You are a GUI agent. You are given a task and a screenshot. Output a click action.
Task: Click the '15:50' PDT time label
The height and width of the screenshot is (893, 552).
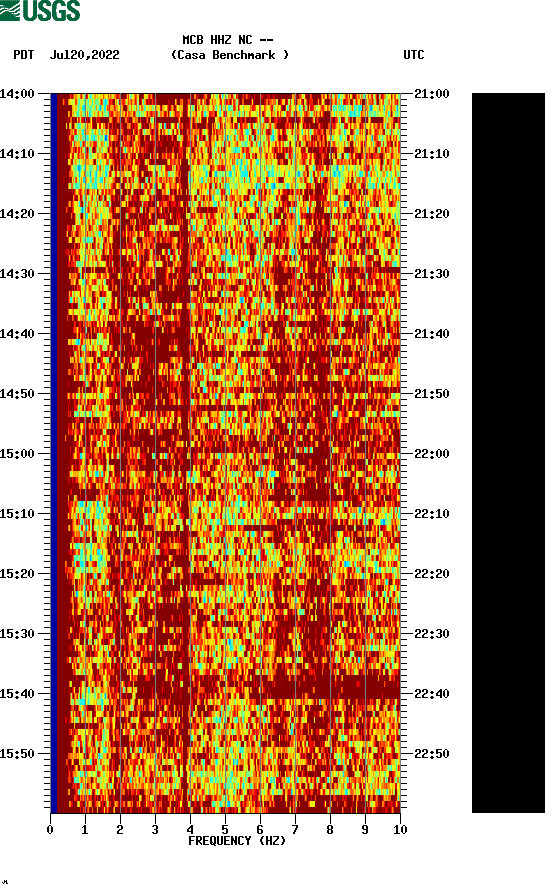[x=18, y=753]
